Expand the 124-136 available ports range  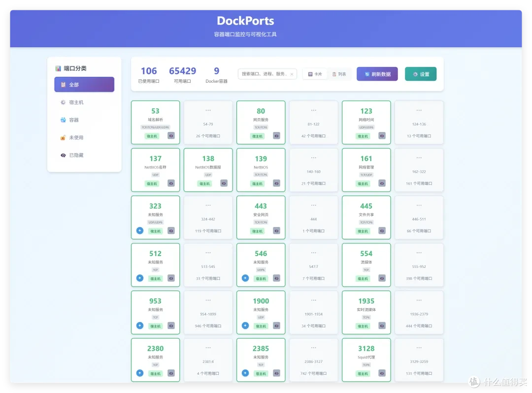pyautogui.click(x=419, y=123)
